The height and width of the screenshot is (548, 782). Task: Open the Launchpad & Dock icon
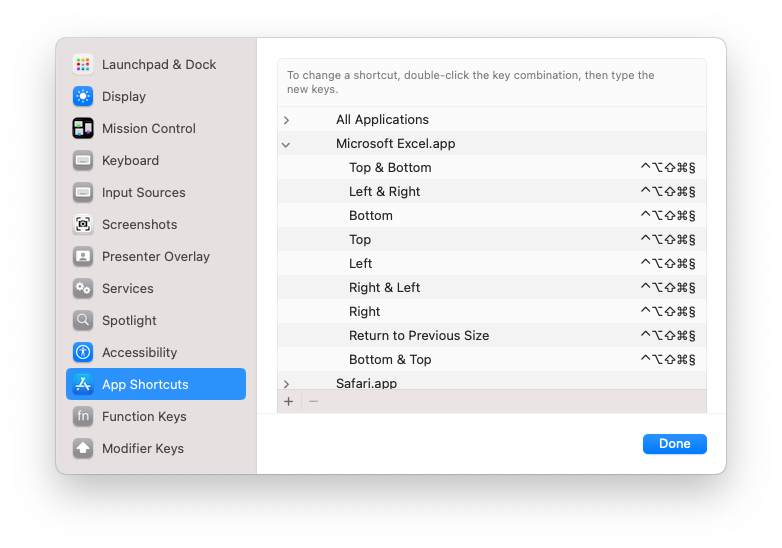(83, 64)
